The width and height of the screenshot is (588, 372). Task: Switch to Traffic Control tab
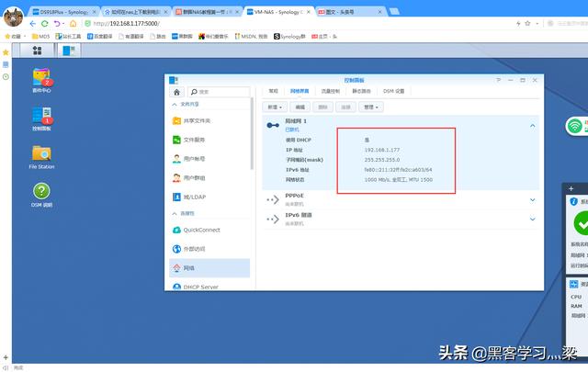pos(331,91)
